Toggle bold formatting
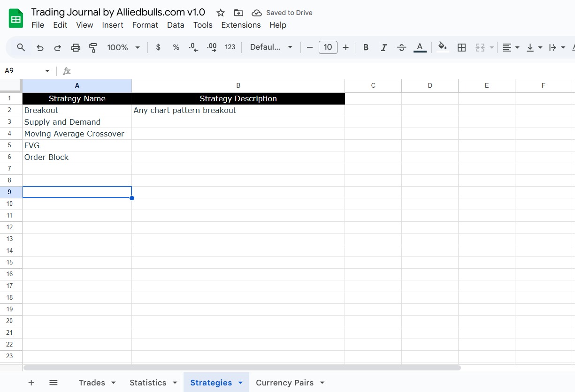The image size is (575, 392). [x=366, y=47]
